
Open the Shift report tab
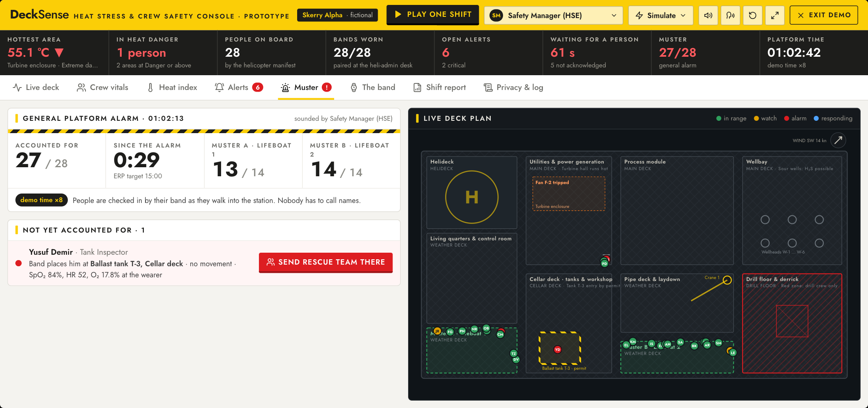click(x=440, y=87)
